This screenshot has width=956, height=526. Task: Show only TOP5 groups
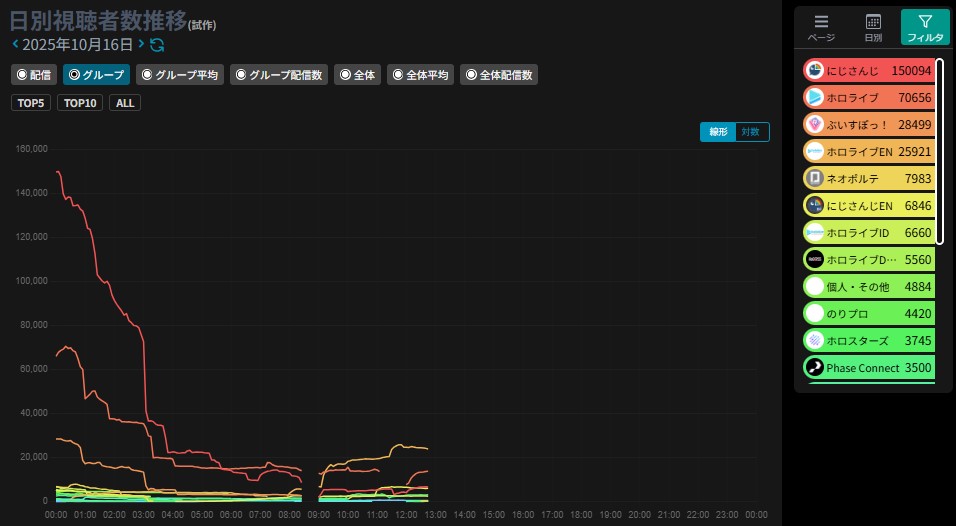pyautogui.click(x=32, y=103)
